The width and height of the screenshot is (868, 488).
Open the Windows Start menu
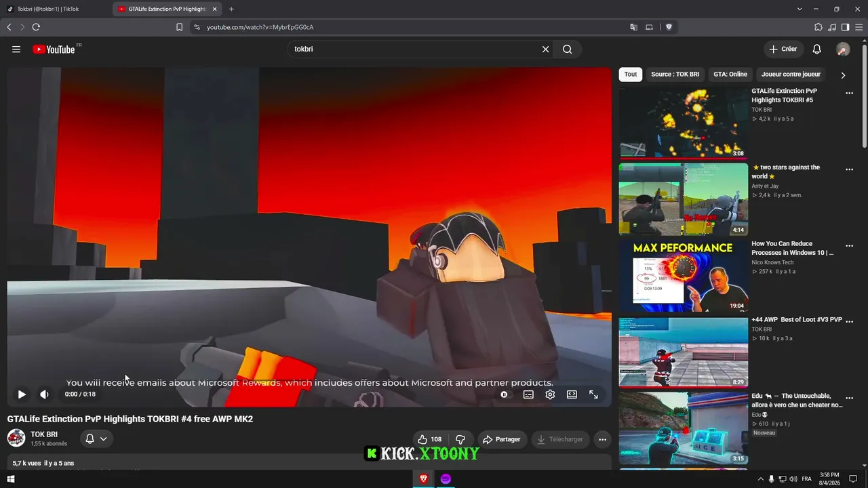11,479
